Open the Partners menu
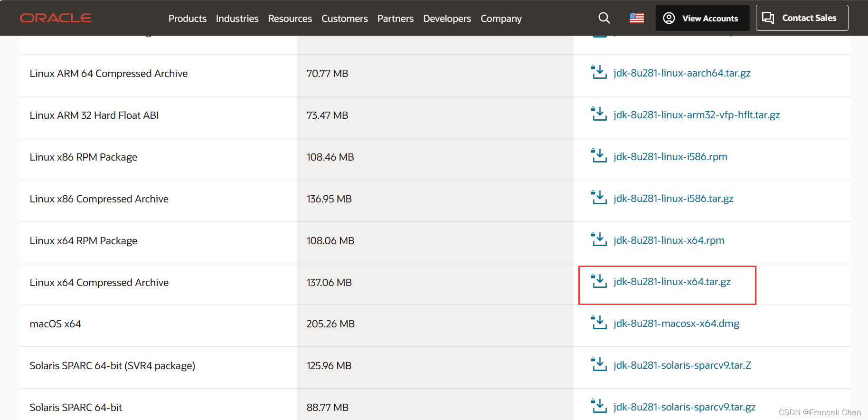This screenshot has width=868, height=420. click(x=396, y=19)
